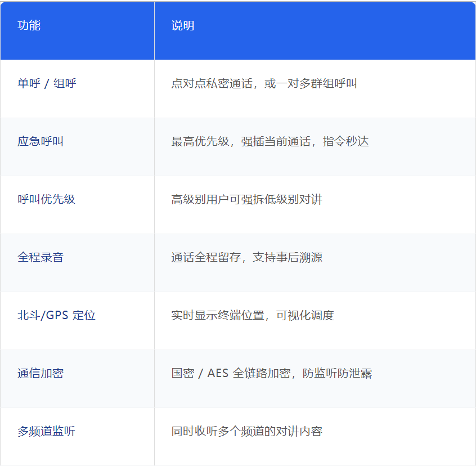This screenshot has width=476, height=466.
Task: Click the 功能 column header
Action: [x=78, y=31]
